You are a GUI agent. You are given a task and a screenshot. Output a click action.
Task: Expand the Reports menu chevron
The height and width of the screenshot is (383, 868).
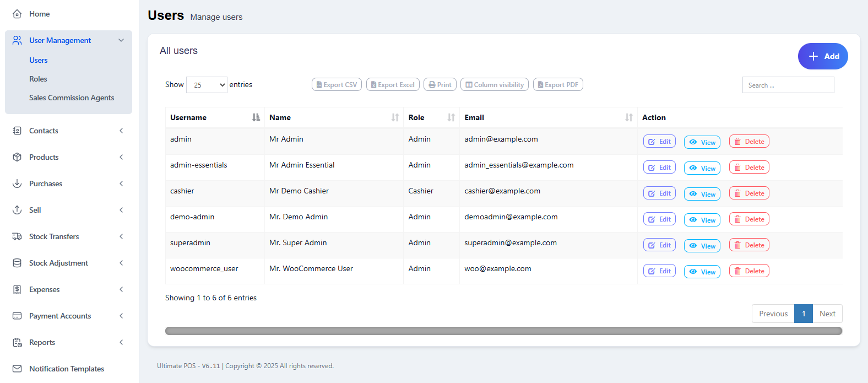coord(121,342)
